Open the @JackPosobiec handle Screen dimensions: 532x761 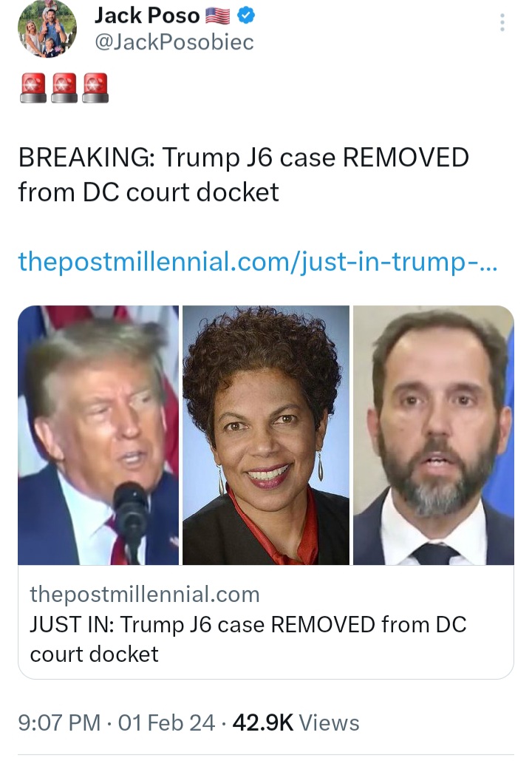[x=174, y=42]
